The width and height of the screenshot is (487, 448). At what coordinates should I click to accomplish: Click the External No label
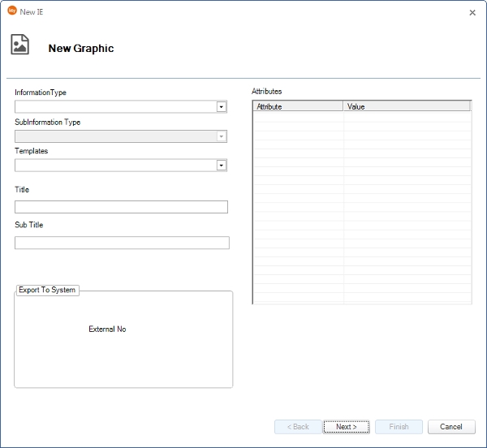click(107, 330)
